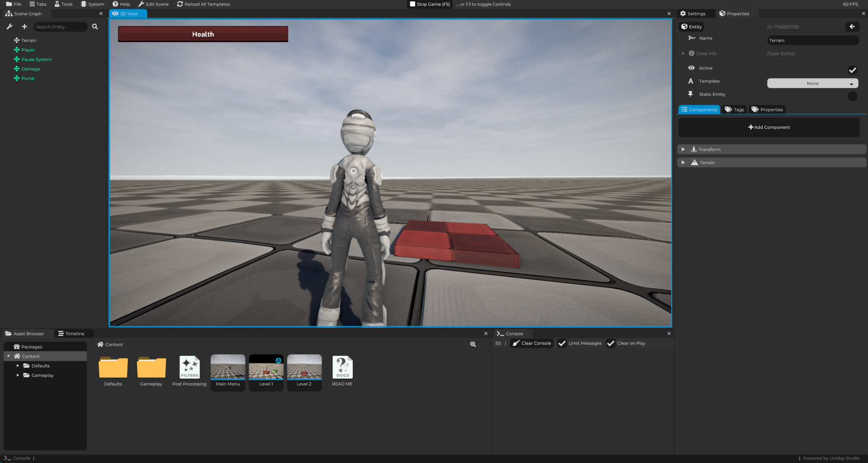Click the wrench icon in Scene Graph panel
This screenshot has height=463, width=868.
[9, 26]
